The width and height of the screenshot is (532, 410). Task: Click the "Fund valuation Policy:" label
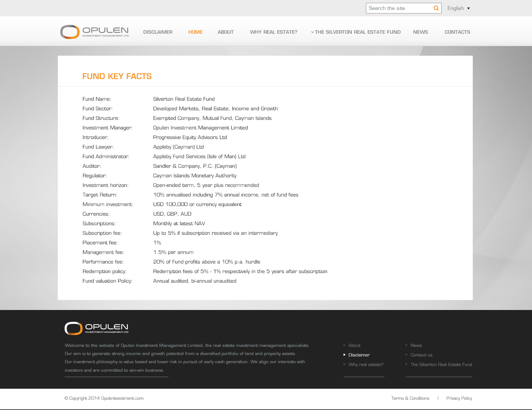pos(107,281)
